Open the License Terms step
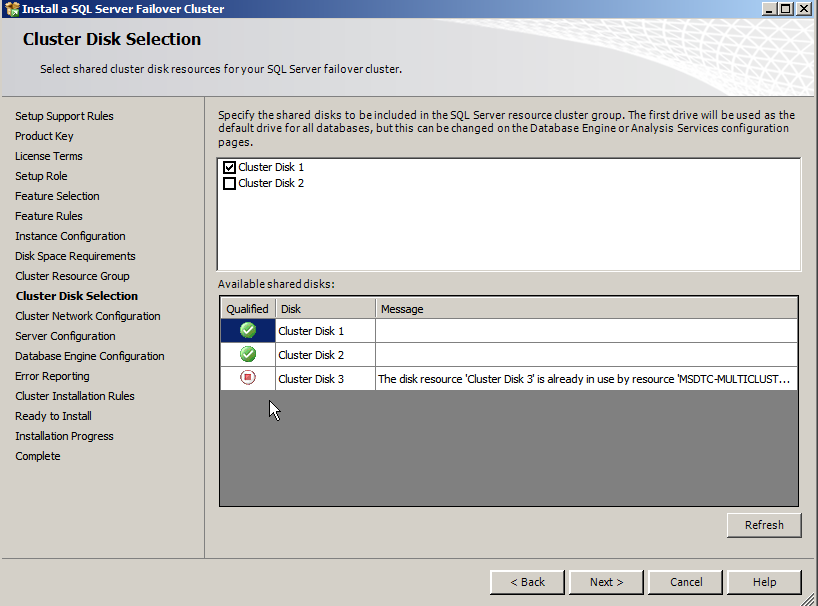Viewport: 818px width, 606px height. click(48, 155)
